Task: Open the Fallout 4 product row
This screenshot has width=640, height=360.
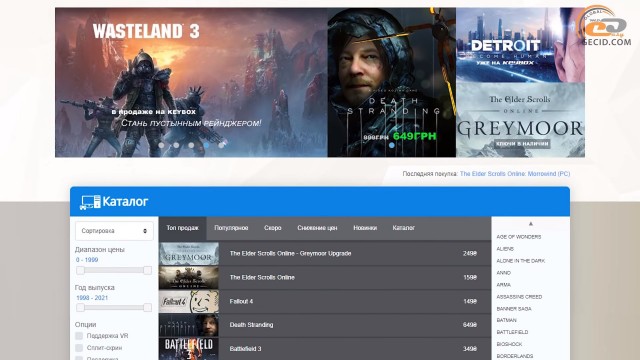Action: (x=324, y=301)
